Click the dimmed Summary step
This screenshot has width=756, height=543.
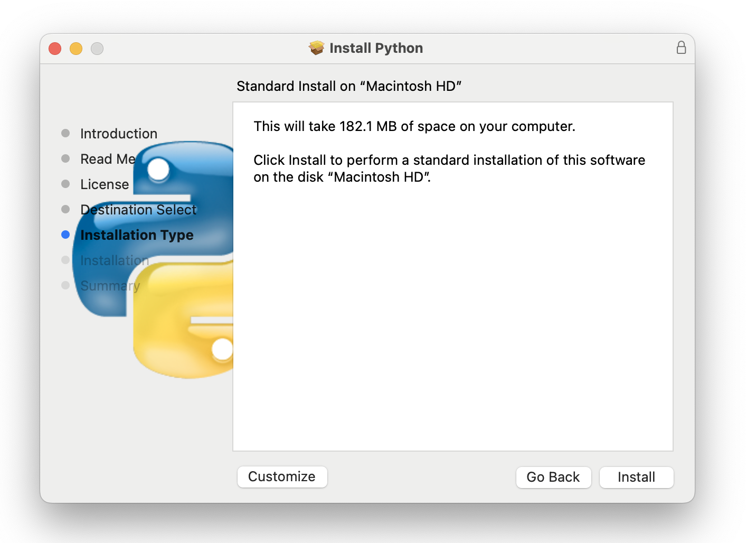click(110, 286)
